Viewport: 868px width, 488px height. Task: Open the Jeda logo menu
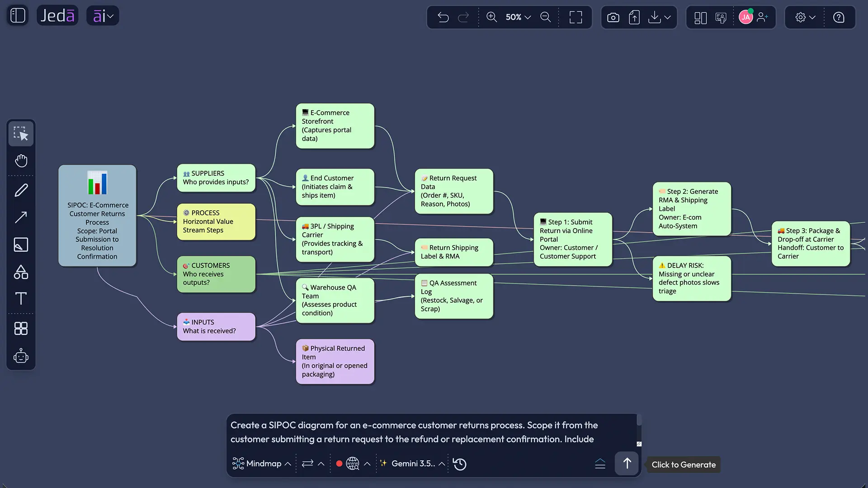pyautogui.click(x=57, y=16)
